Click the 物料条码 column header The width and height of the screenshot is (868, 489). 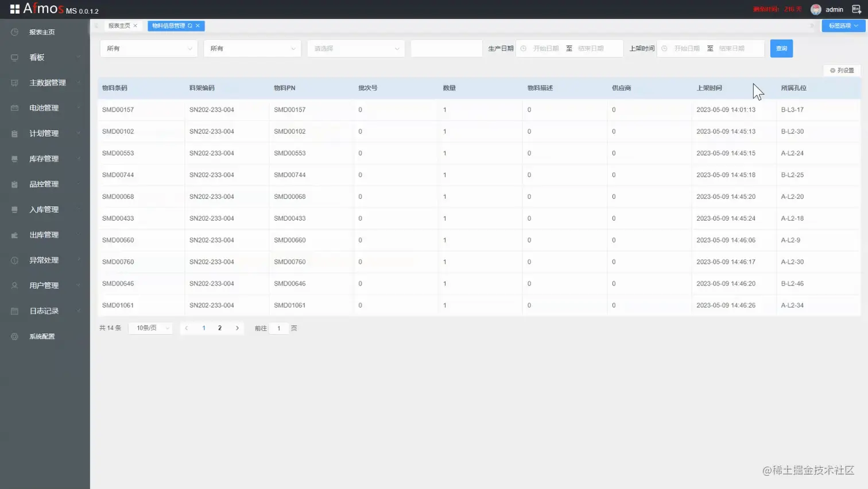point(115,88)
